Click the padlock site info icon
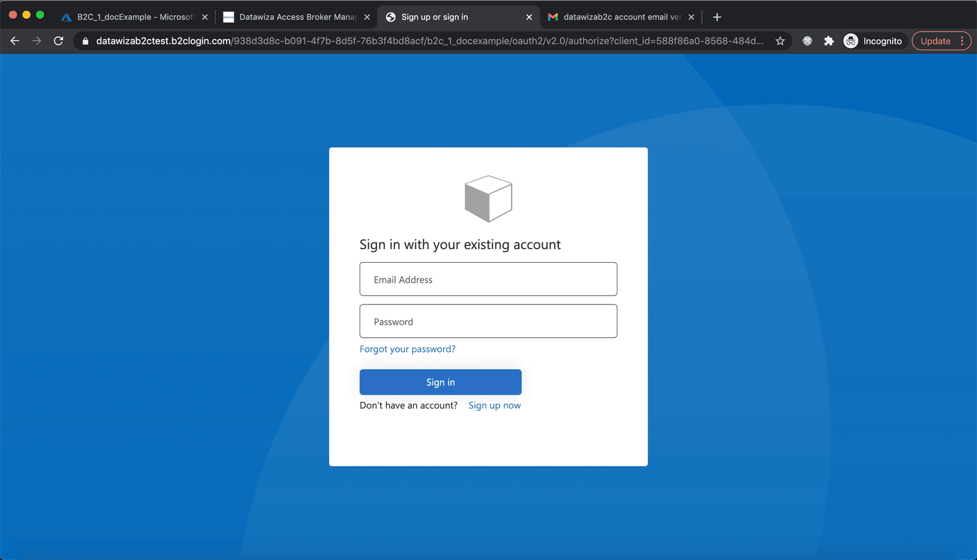This screenshot has width=977, height=560. (85, 41)
